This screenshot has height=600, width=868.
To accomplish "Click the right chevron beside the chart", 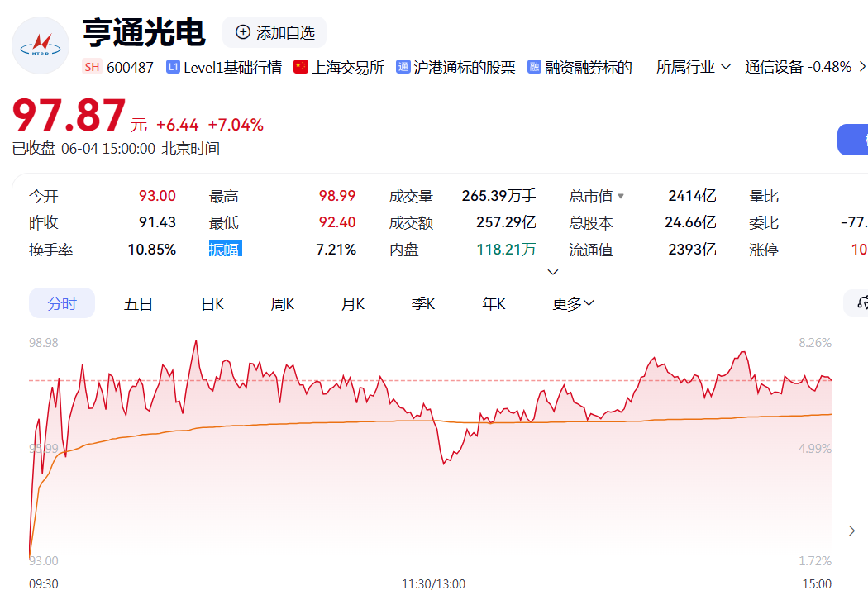I will 851,531.
